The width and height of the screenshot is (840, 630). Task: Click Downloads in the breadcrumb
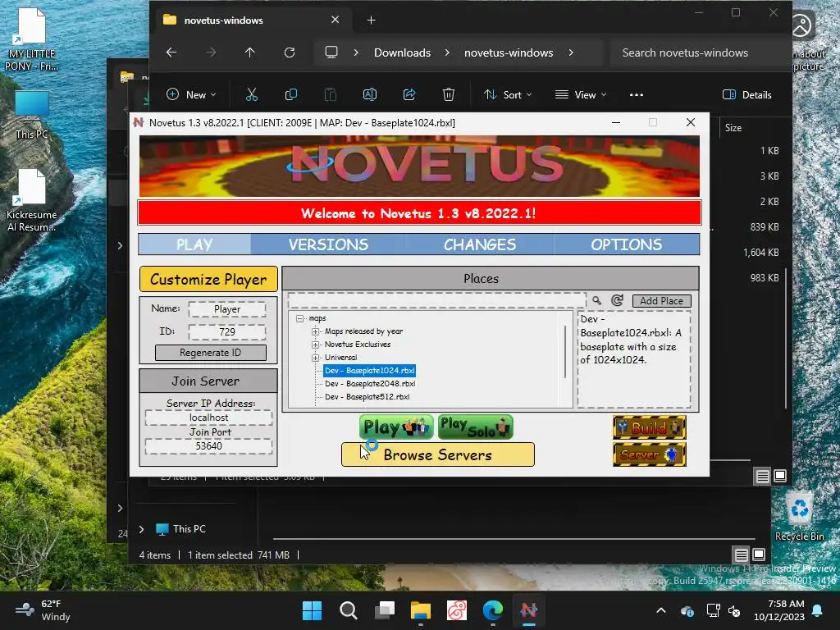[x=402, y=52]
